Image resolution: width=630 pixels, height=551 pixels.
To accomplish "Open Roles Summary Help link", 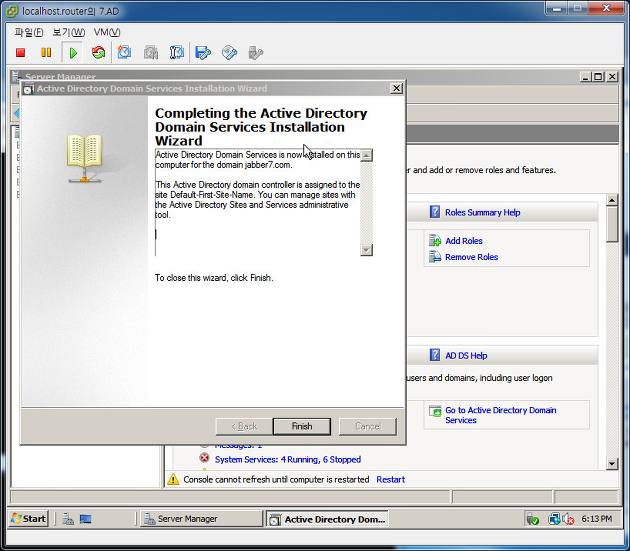I will coord(483,212).
